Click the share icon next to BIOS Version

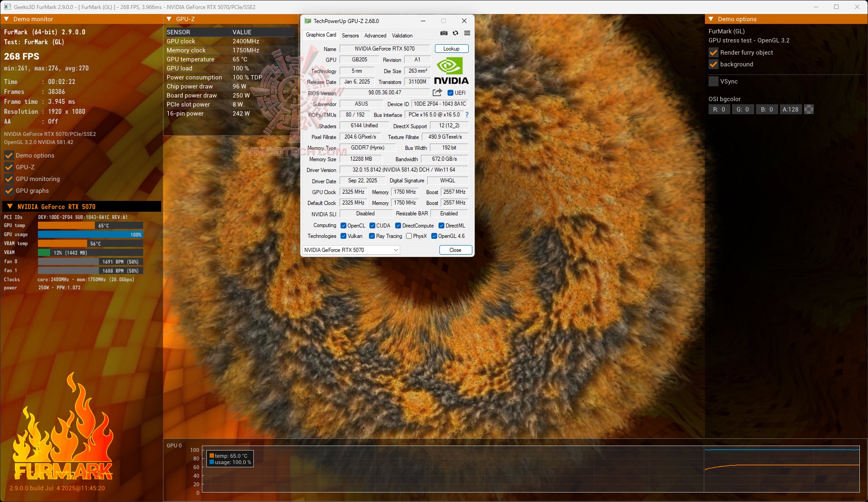(x=436, y=92)
